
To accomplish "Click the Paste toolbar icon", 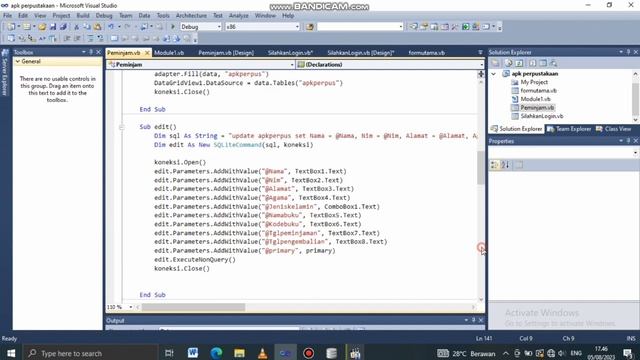I will click(x=98, y=27).
